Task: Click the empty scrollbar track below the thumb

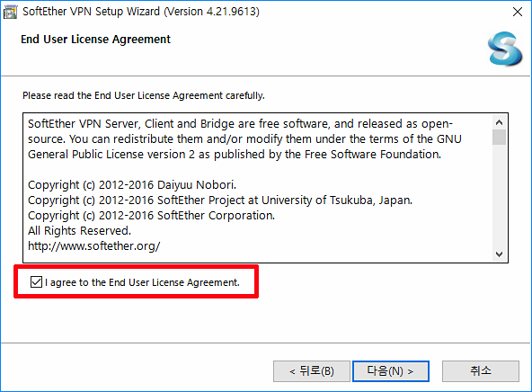Action: pyautogui.click(x=499, y=196)
